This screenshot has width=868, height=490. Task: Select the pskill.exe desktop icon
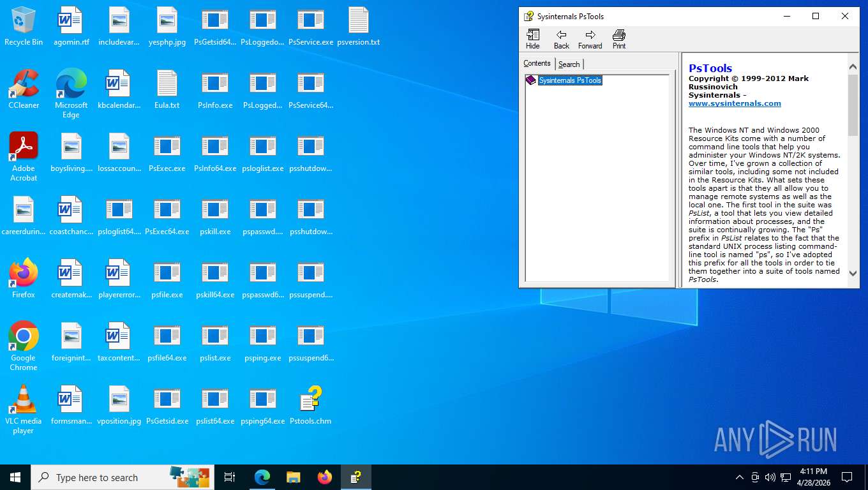point(215,216)
